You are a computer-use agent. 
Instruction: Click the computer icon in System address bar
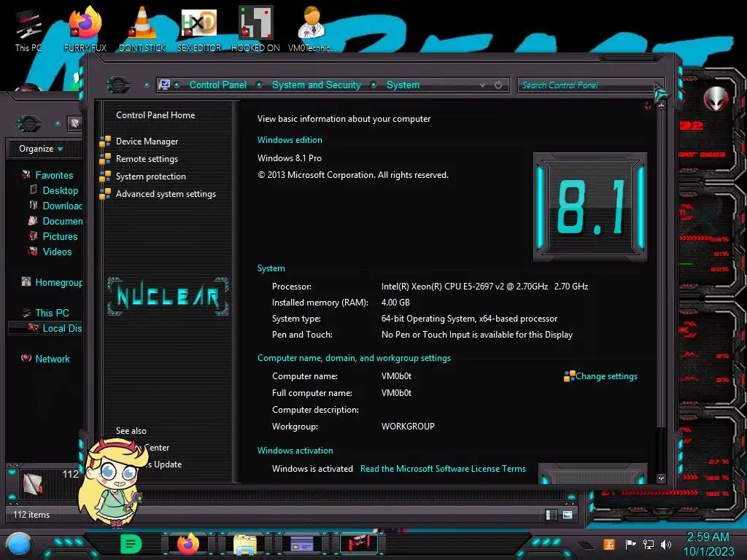[x=164, y=85]
